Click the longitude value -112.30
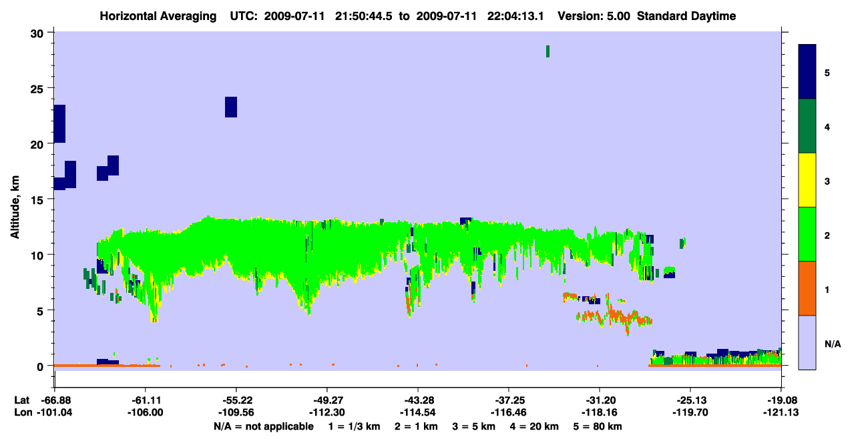 (327, 412)
